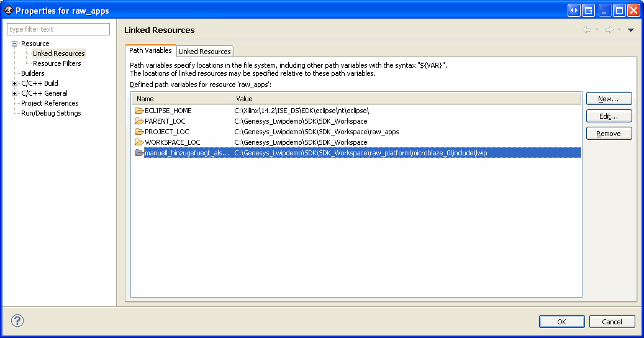Open the back history dropdown arrow
The height and width of the screenshot is (338, 644).
click(597, 30)
